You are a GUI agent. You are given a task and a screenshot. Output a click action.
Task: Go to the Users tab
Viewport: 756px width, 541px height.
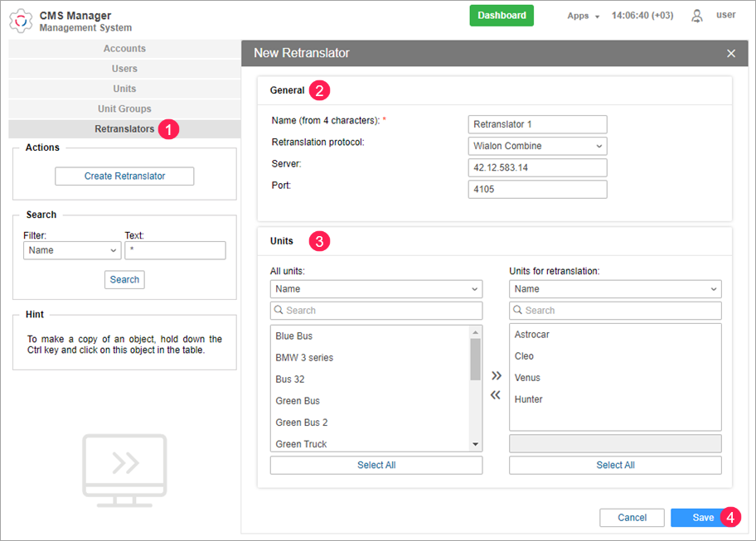click(x=124, y=69)
